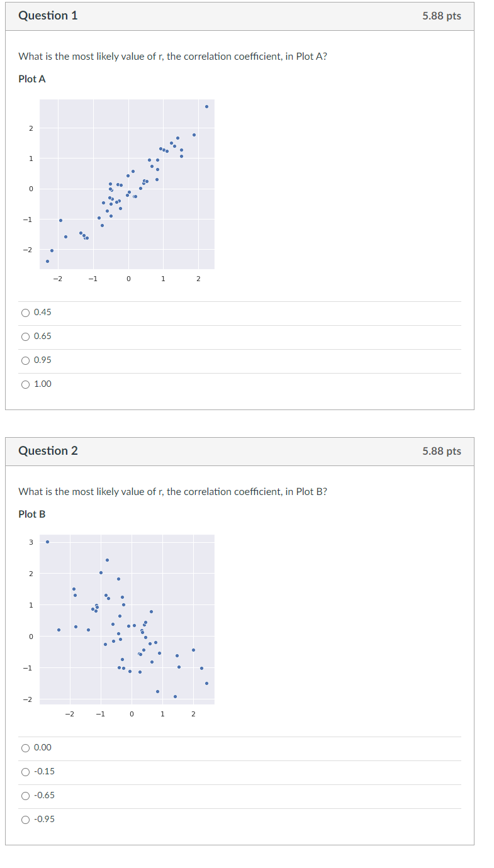Select the 0.45 answer option
Image resolution: width=494 pixels, height=868 pixels.
(x=25, y=312)
